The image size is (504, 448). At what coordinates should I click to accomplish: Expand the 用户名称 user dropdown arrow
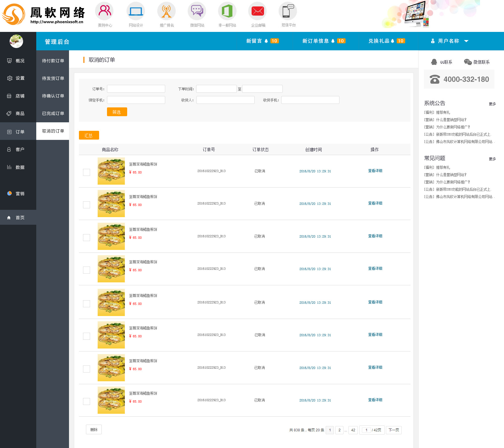(x=466, y=41)
